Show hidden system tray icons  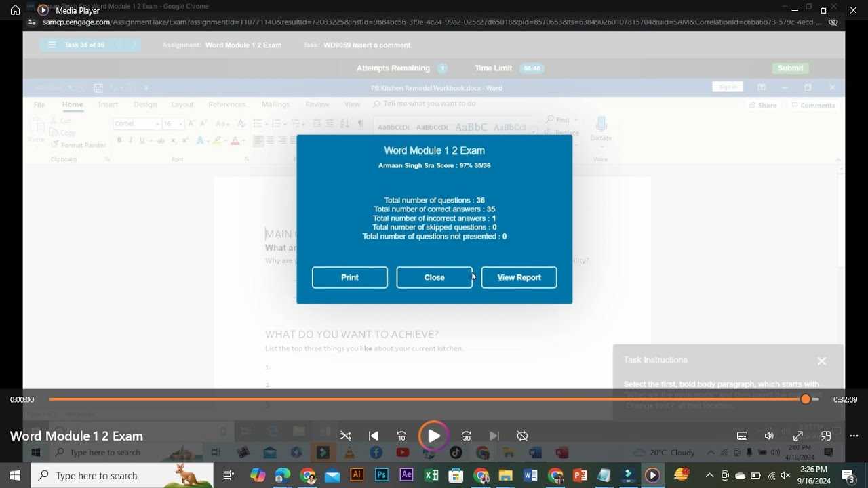709,475
